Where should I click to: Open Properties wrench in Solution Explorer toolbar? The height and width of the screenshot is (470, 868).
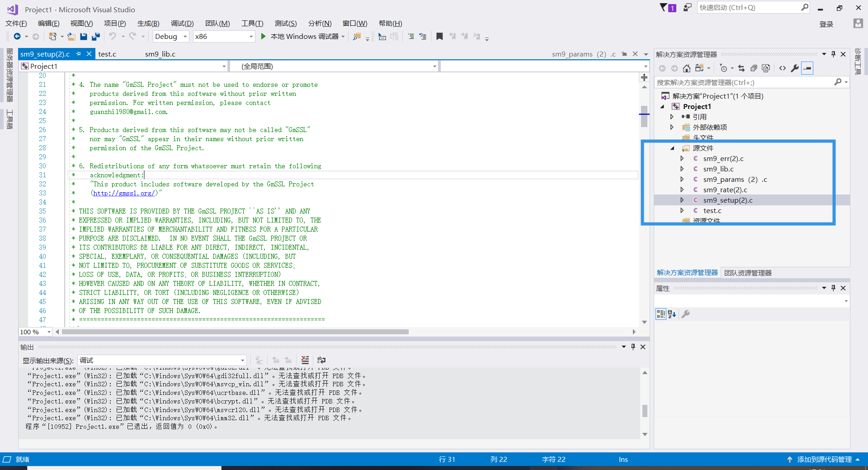tap(795, 68)
